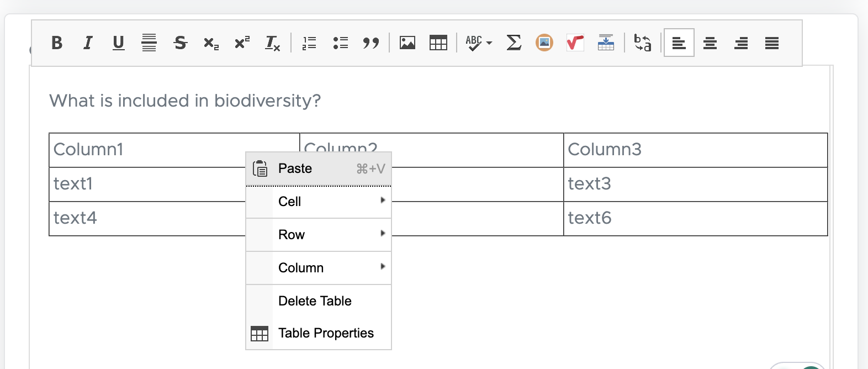Insert a block quote
Image resolution: width=868 pixels, height=369 pixels.
pyautogui.click(x=371, y=43)
